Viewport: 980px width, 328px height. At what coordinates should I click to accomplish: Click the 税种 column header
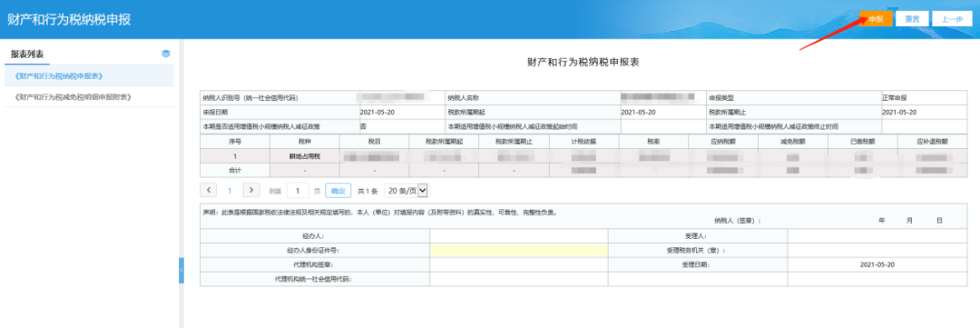pyautogui.click(x=304, y=142)
